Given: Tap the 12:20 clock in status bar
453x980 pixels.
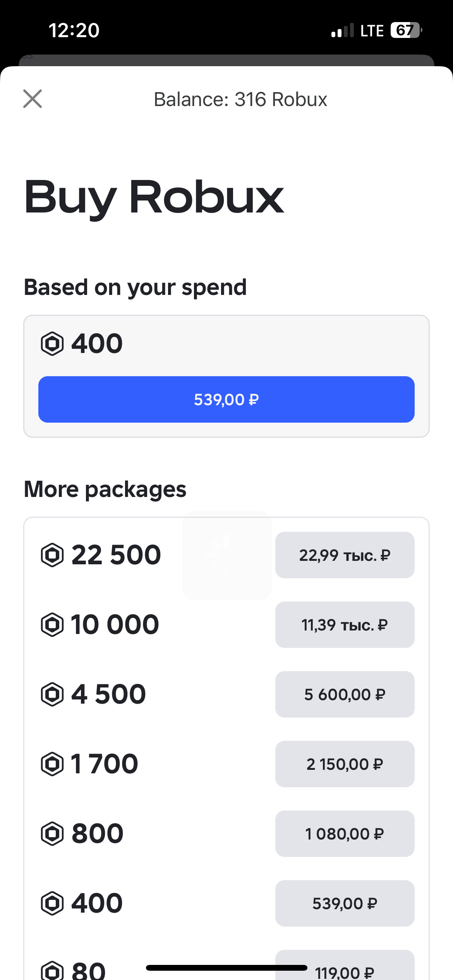Looking at the screenshot, I should click(x=74, y=30).
